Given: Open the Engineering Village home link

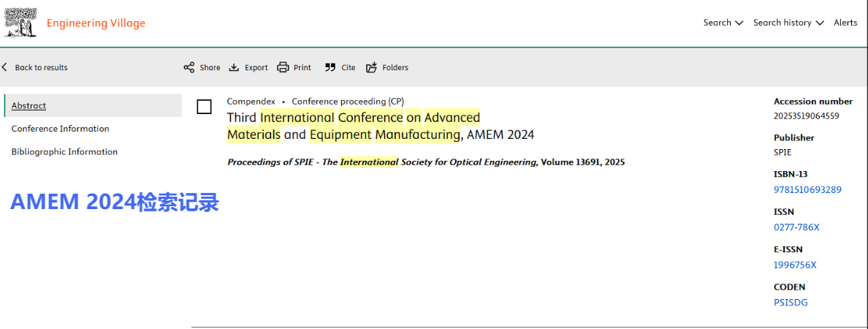Looking at the screenshot, I should point(96,23).
